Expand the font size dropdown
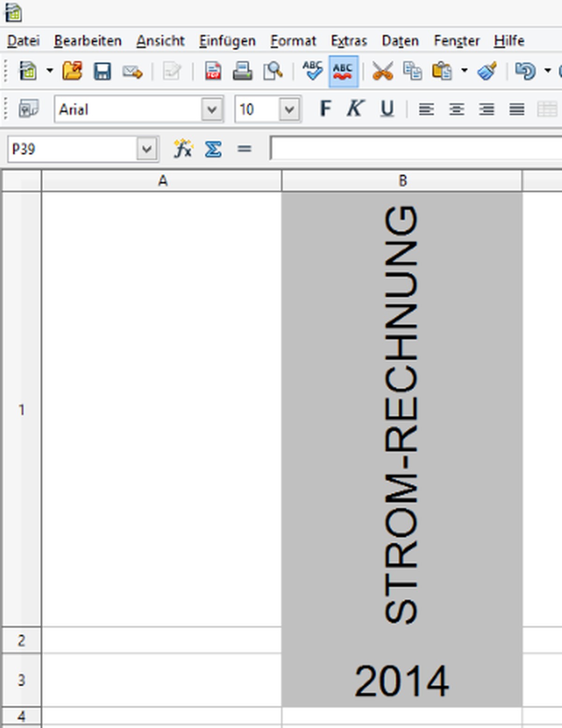The image size is (562, 728). coord(289,110)
